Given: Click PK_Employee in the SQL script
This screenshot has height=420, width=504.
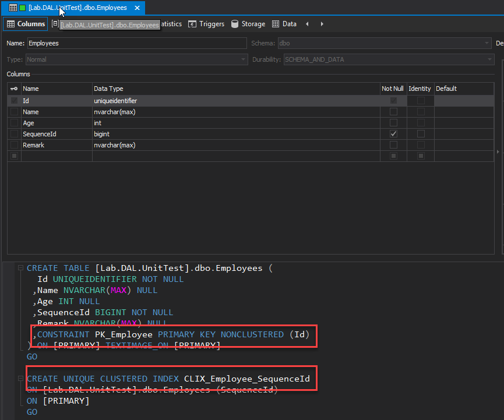Looking at the screenshot, I should point(124,334).
